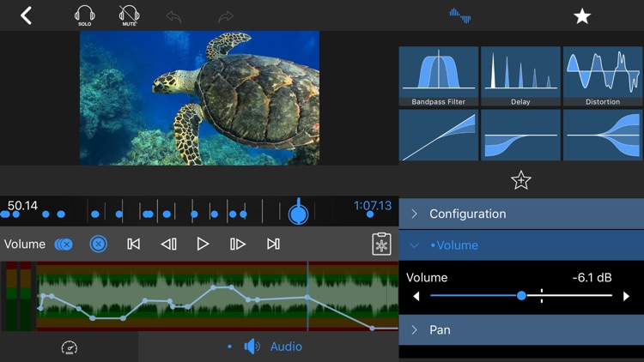Screen dimensions: 644x362
Task: Open the favorites star tab
Action: tap(582, 16)
